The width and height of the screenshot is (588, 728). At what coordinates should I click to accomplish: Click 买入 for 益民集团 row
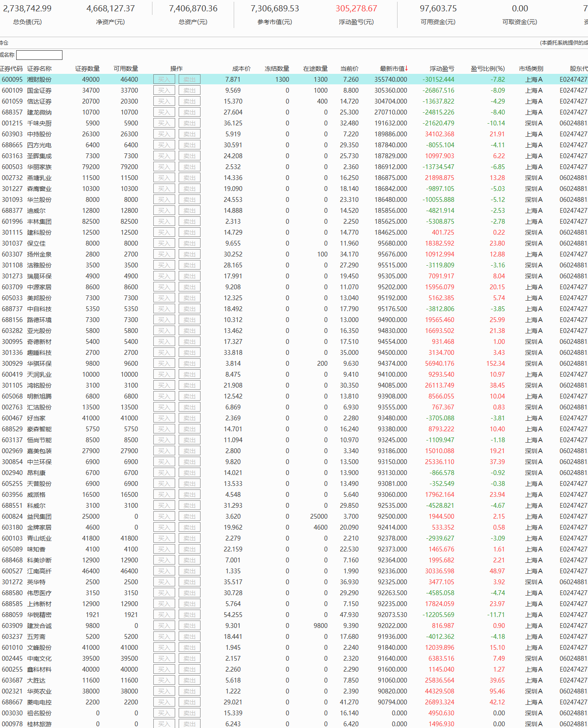[164, 517]
